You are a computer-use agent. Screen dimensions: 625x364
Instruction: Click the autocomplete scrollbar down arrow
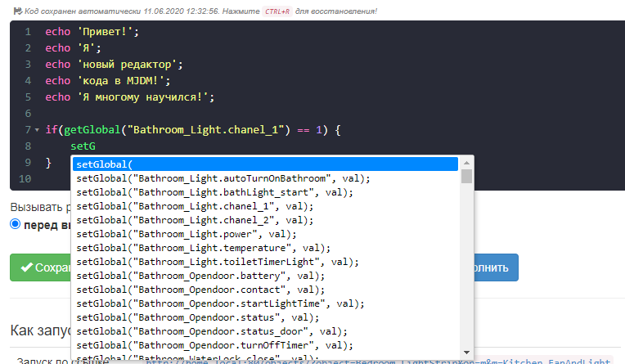point(466,353)
